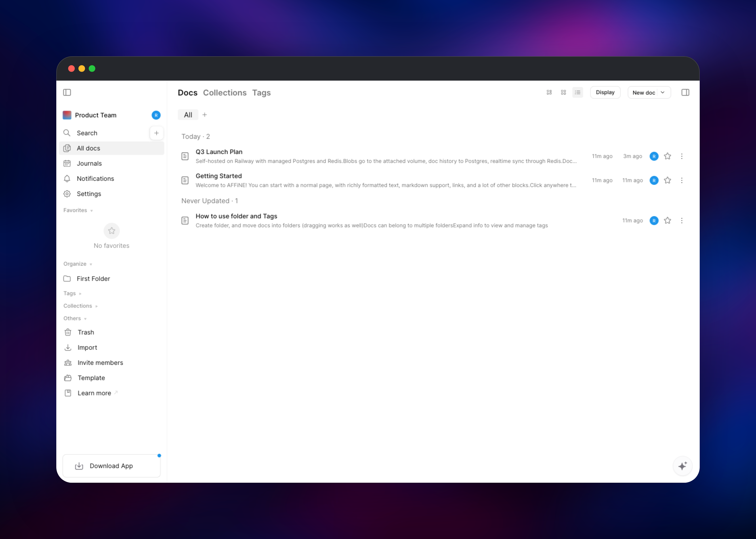Star the How to use folder and Tags doc

point(667,221)
